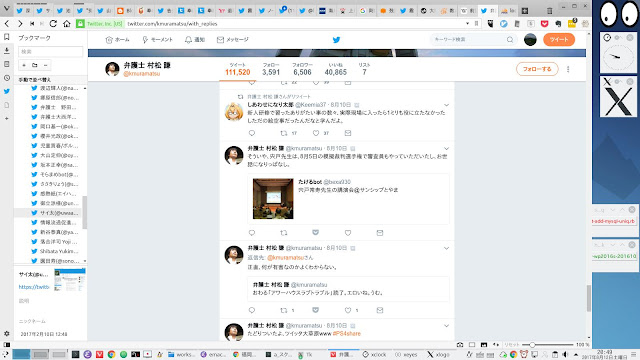
Task: Open the profile more options menu
Action: point(568,69)
